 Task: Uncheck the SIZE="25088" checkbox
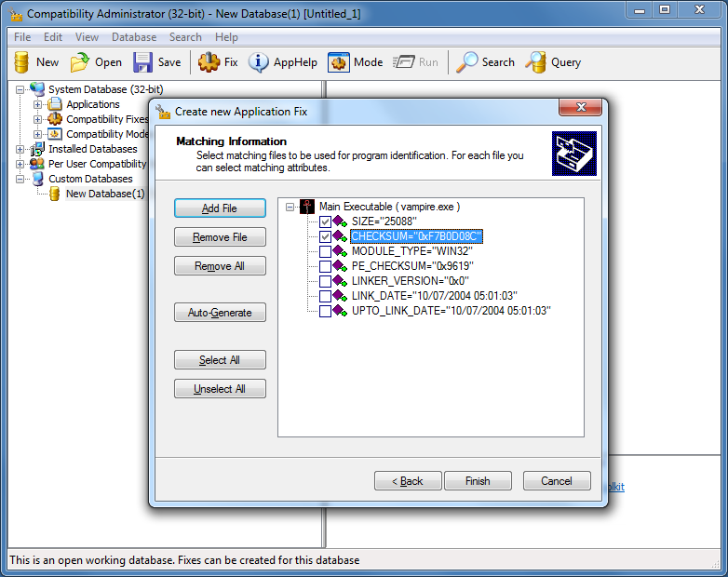click(x=325, y=221)
